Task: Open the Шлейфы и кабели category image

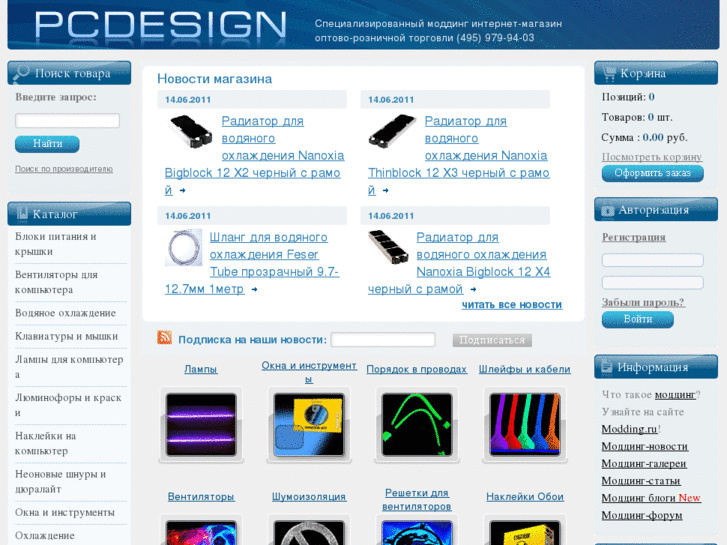Action: (x=525, y=425)
